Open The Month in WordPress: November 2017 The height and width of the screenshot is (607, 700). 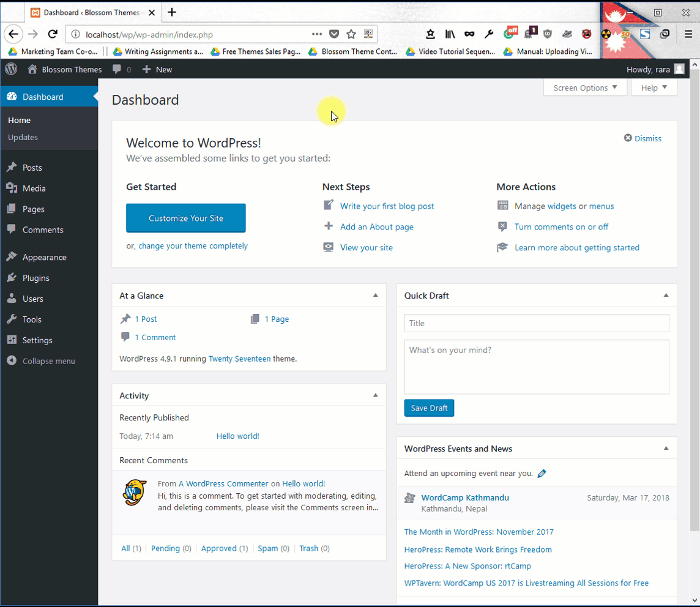click(479, 532)
